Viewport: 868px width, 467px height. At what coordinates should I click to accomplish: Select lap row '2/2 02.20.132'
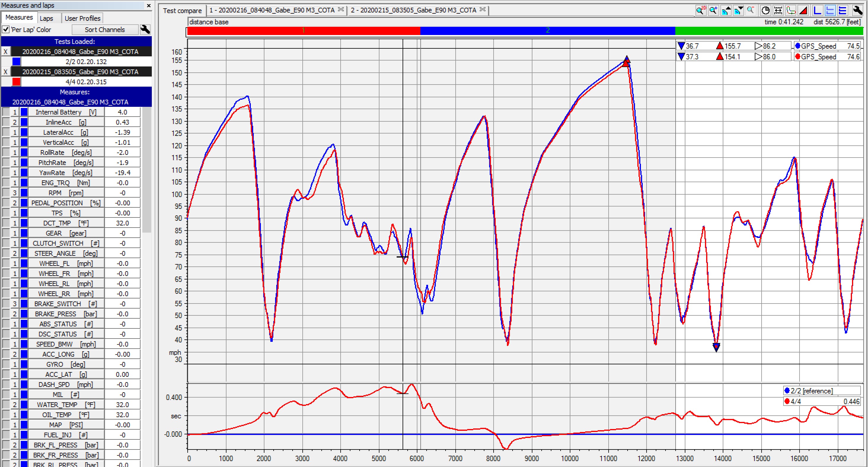click(86, 62)
